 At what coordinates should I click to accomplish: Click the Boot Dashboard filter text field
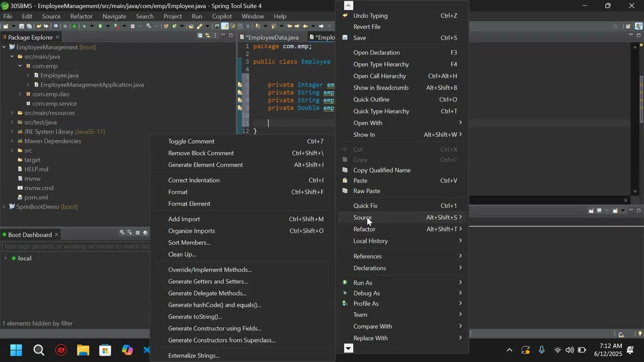point(76,246)
